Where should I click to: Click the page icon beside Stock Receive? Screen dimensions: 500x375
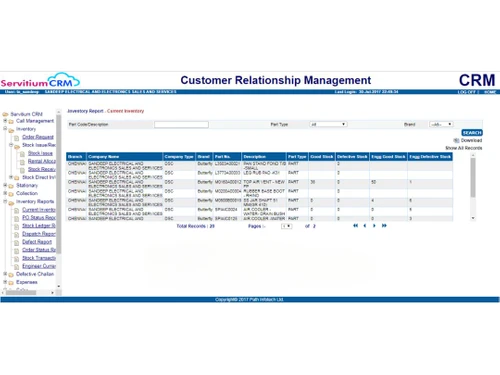coord(22,170)
